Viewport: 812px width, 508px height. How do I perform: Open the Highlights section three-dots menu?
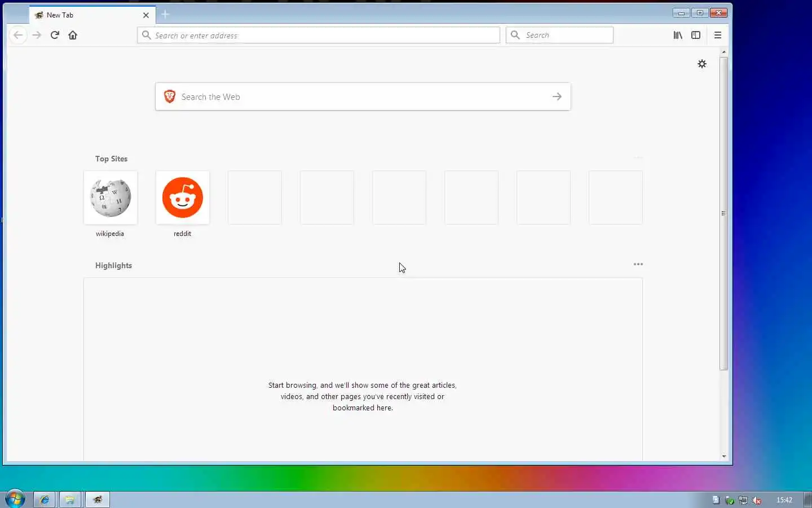[638, 264]
